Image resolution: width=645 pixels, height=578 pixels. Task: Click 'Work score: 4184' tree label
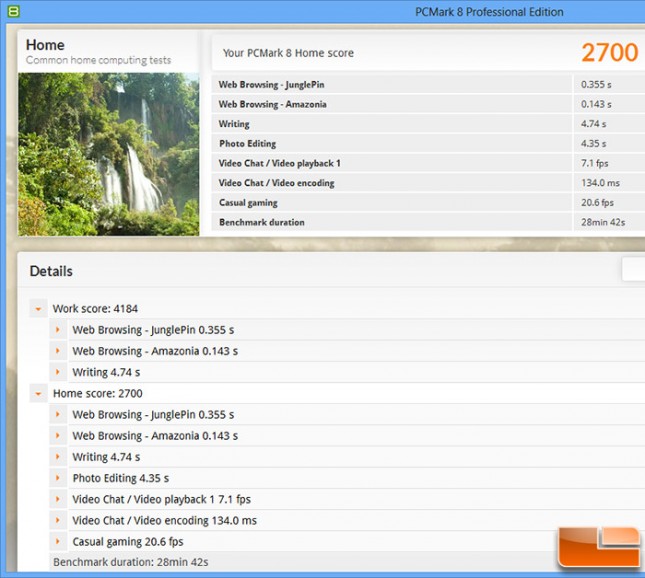pos(95,309)
